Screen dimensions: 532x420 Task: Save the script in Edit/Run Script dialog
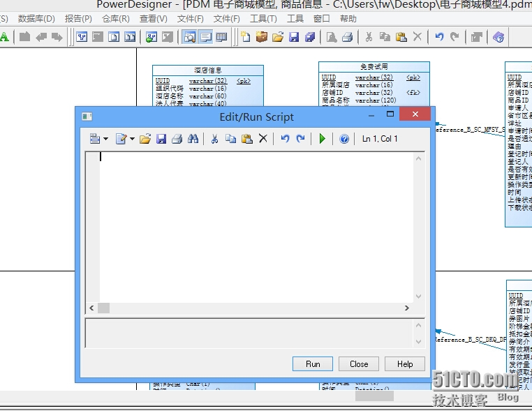click(161, 139)
